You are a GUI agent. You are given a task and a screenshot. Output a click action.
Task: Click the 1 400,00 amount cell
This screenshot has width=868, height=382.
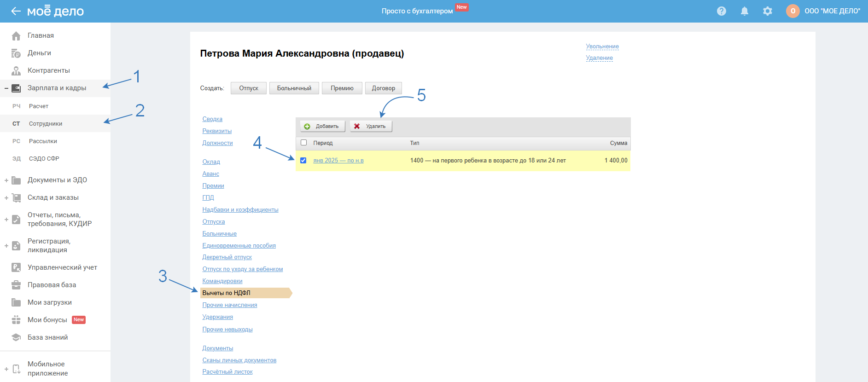pyautogui.click(x=616, y=161)
